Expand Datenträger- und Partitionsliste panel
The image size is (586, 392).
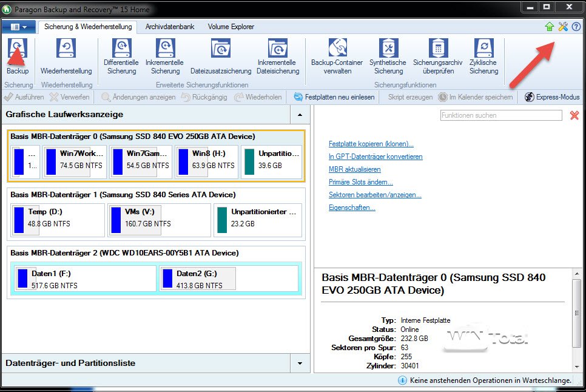(300, 363)
